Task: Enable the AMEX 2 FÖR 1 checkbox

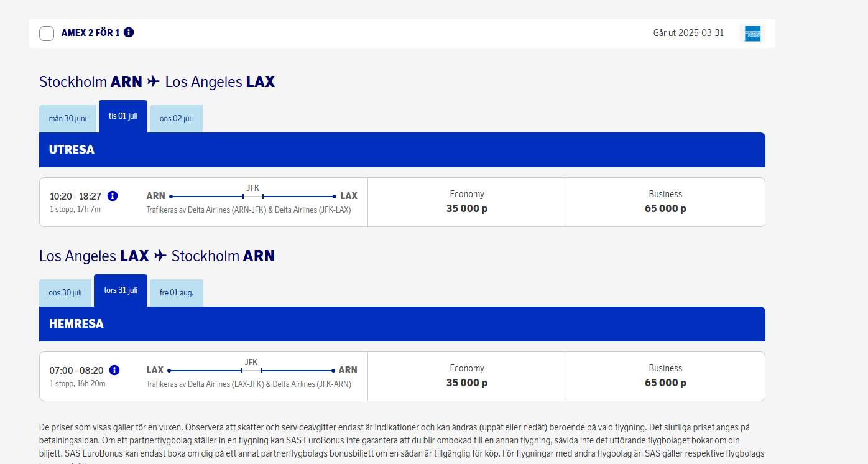Action: tap(47, 34)
